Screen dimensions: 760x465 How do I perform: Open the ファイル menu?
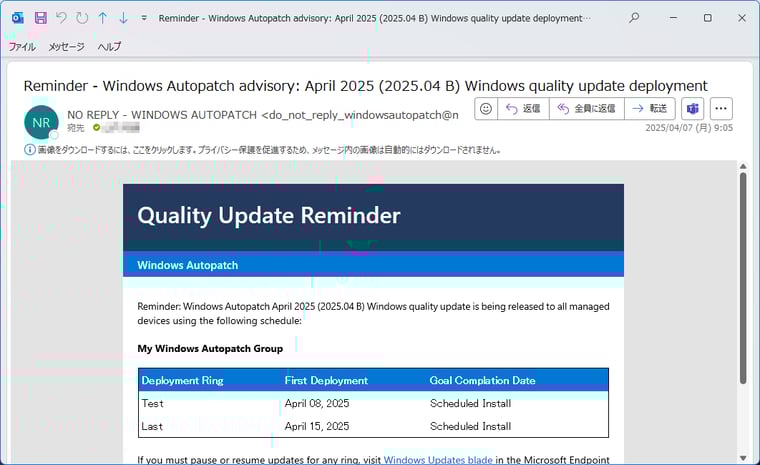(x=22, y=47)
